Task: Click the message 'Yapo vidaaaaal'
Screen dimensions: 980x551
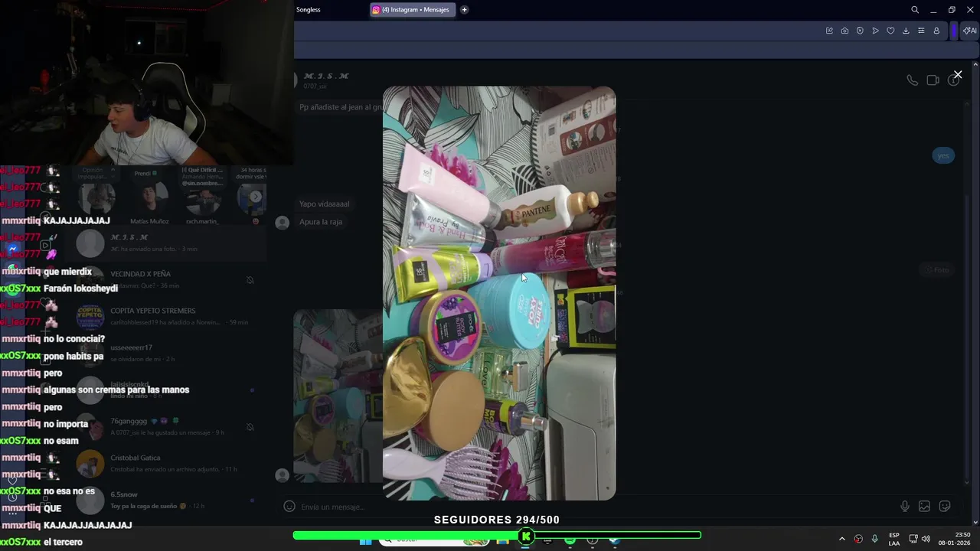Action: (324, 204)
